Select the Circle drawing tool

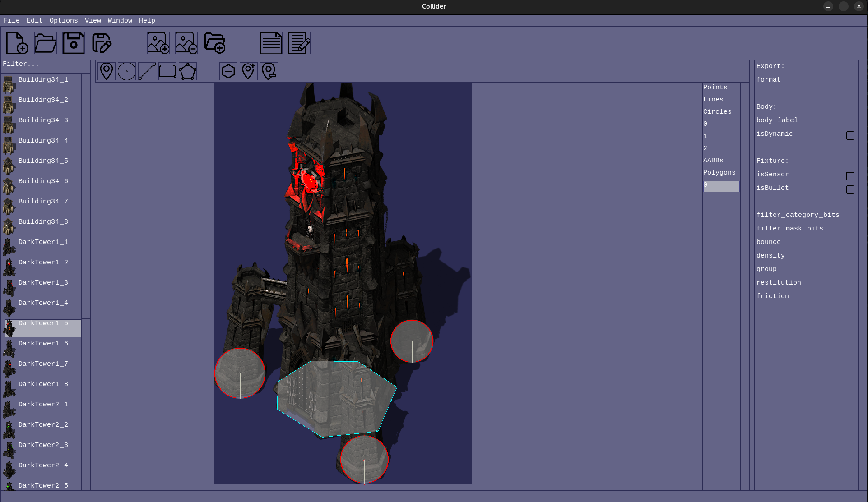(127, 71)
